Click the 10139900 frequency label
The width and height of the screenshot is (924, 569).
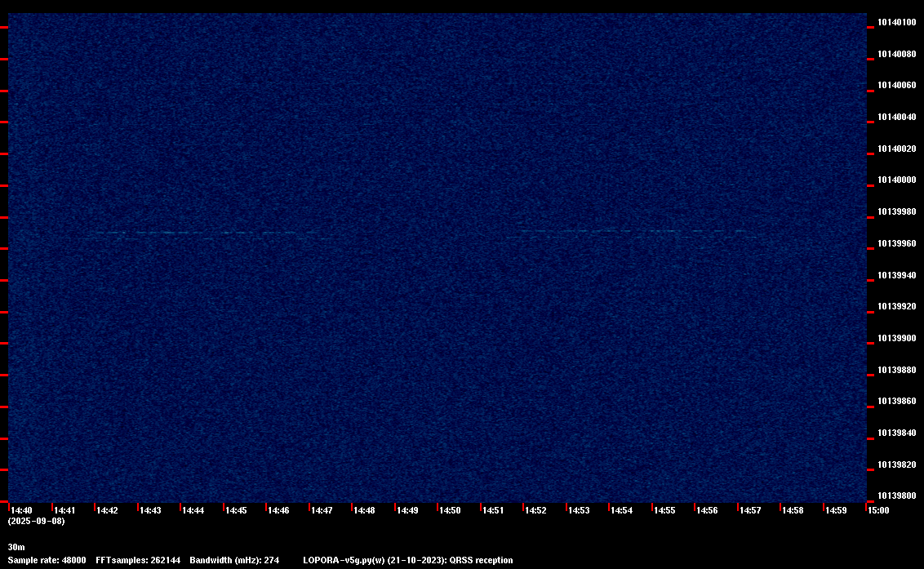[896, 339]
